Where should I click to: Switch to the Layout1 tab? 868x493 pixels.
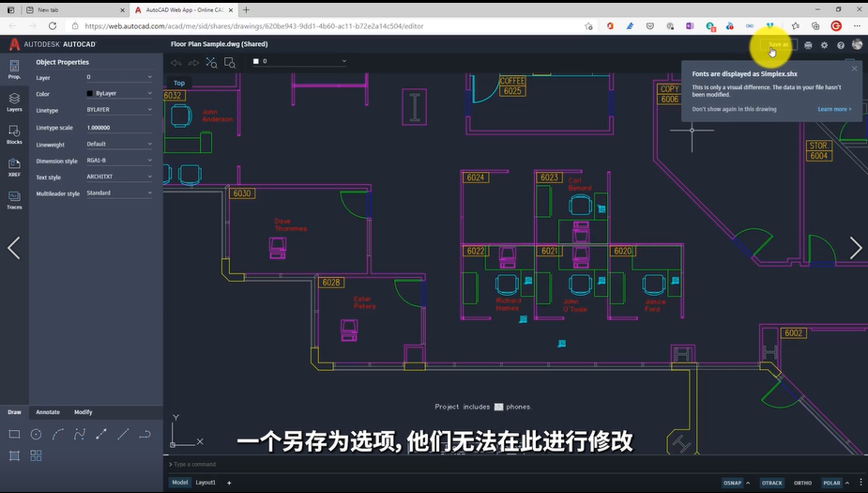(x=206, y=483)
